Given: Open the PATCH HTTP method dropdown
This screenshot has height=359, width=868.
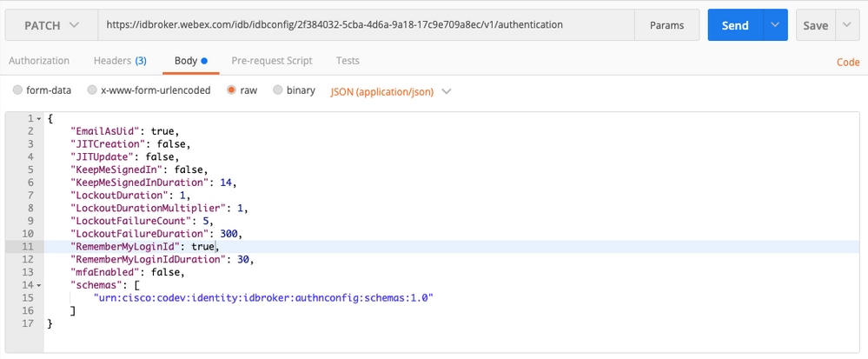Looking at the screenshot, I should (x=51, y=25).
